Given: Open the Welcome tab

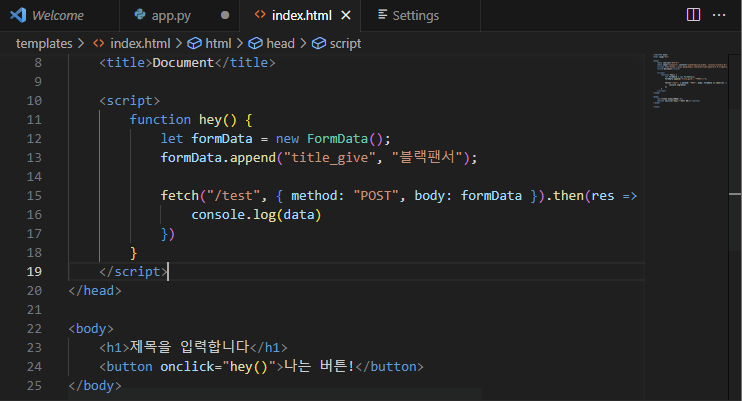Looking at the screenshot, I should (58, 16).
